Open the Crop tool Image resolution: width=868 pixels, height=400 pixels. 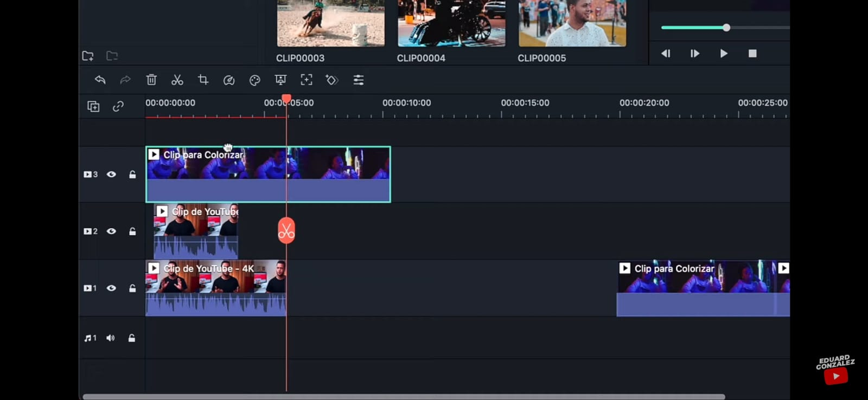[203, 80]
